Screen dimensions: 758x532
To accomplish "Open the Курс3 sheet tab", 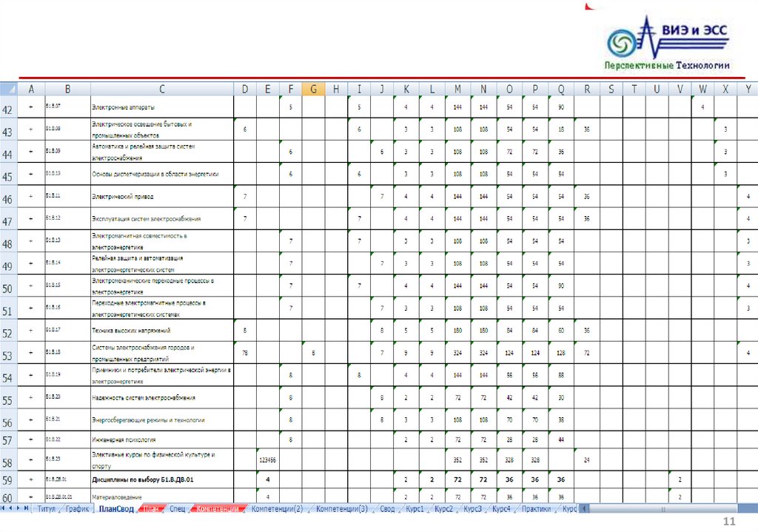I will pyautogui.click(x=473, y=509).
